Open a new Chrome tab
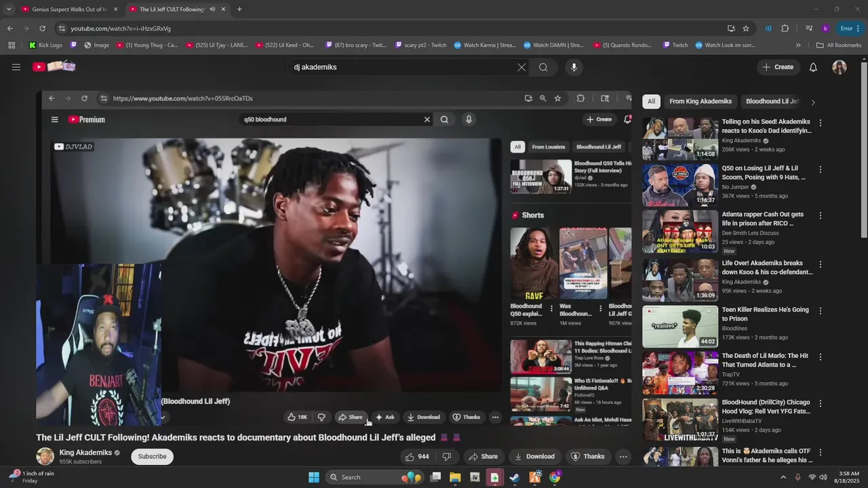Image resolution: width=868 pixels, height=488 pixels. pos(239,9)
